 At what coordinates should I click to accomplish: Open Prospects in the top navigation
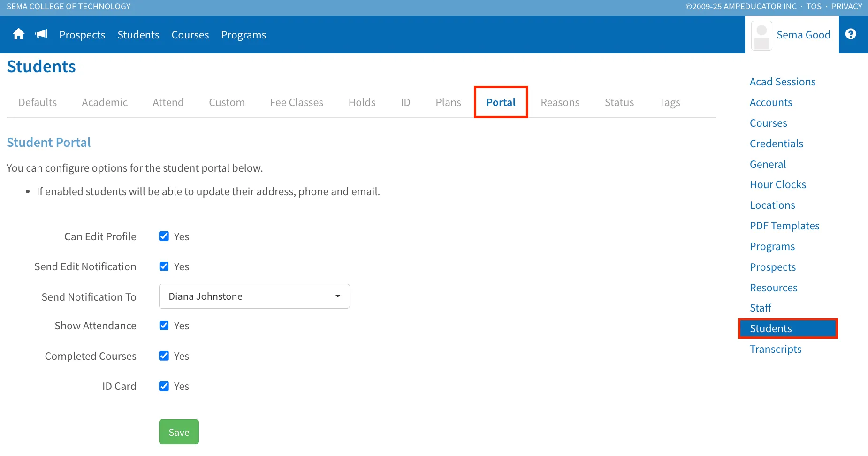pos(82,35)
